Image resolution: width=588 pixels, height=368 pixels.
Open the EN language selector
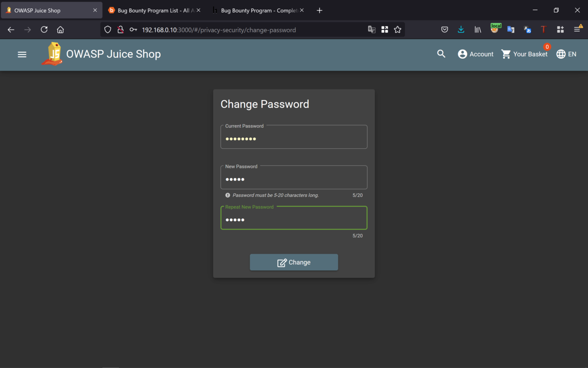point(566,54)
